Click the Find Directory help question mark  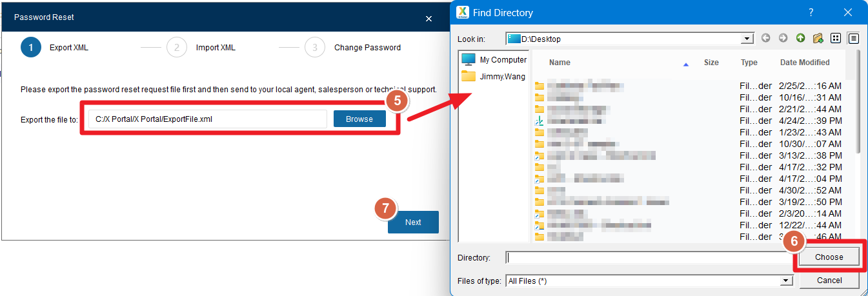811,12
